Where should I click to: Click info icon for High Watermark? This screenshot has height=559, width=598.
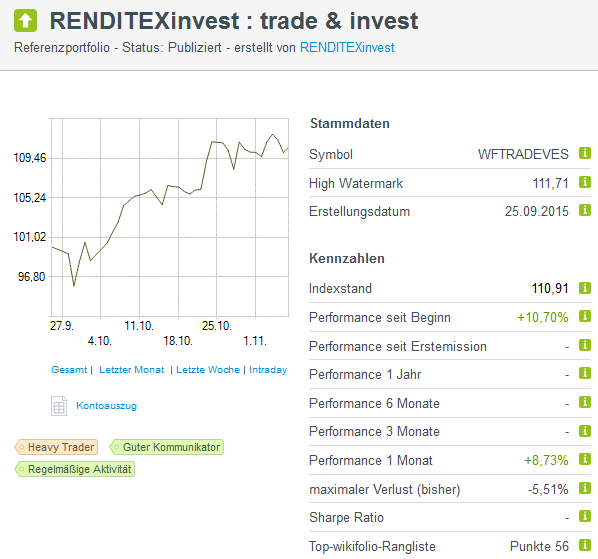click(585, 182)
